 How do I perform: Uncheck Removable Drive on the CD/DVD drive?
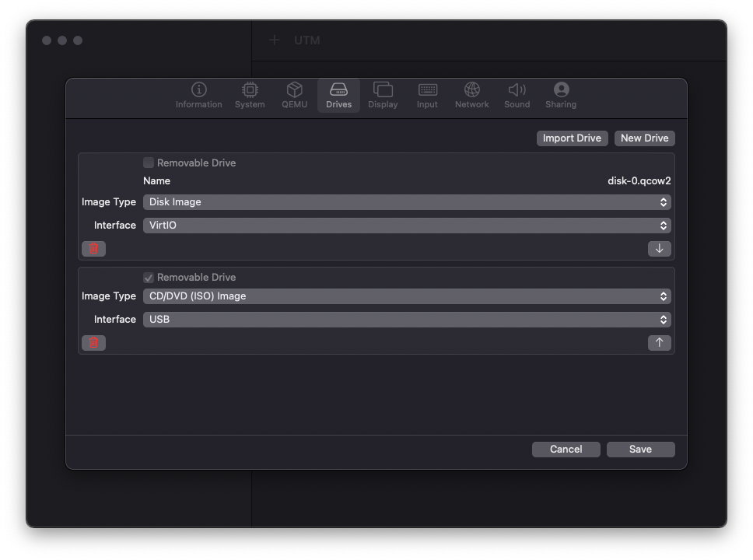pyautogui.click(x=149, y=277)
